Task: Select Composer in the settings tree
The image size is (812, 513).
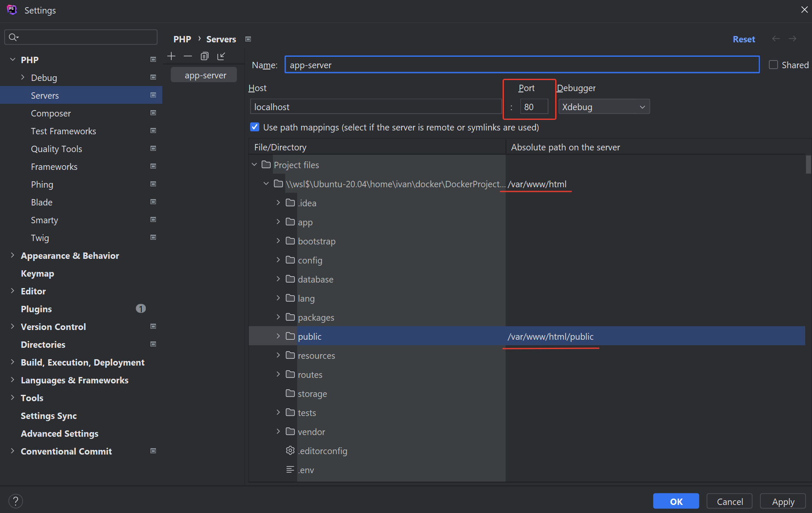Action: click(x=51, y=113)
